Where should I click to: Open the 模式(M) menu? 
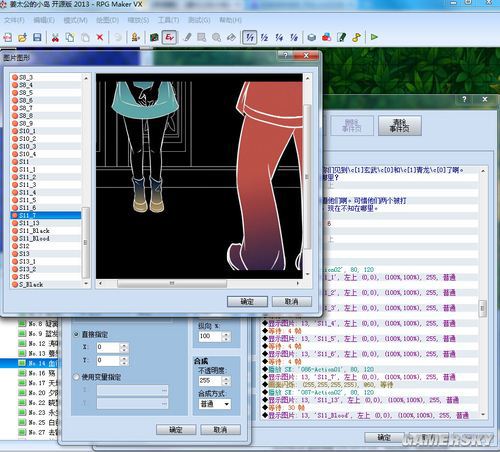(x=75, y=20)
